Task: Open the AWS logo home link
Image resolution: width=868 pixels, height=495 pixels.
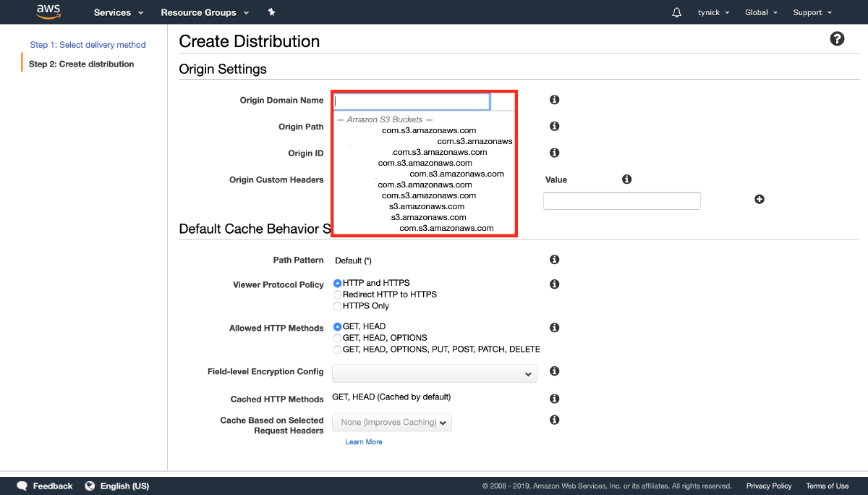Action: [47, 12]
